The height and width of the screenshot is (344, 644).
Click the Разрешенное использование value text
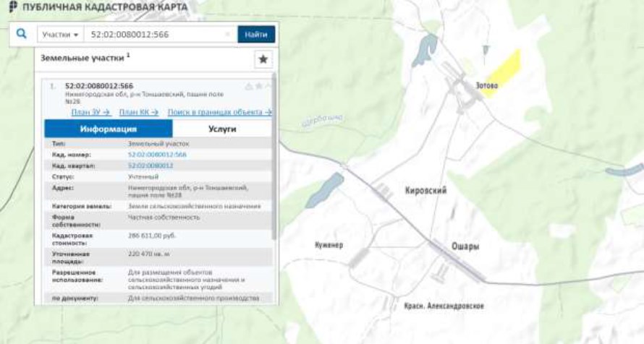[x=187, y=280]
